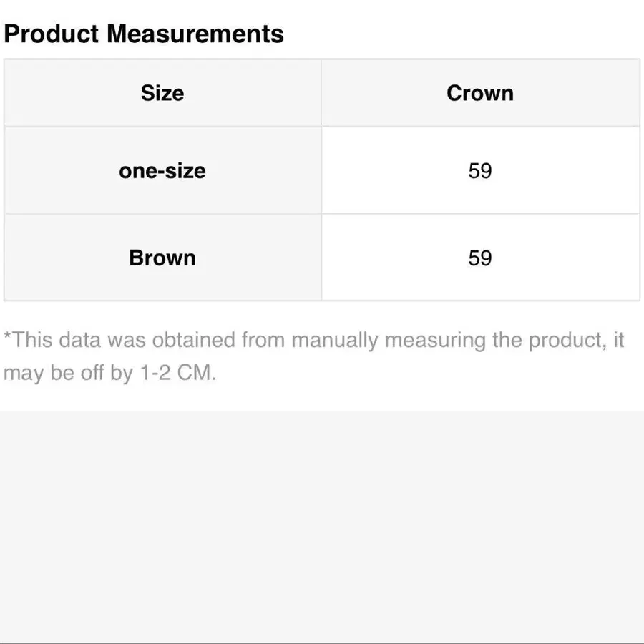
Task: Click the one-size row label
Action: pyautogui.click(x=162, y=171)
